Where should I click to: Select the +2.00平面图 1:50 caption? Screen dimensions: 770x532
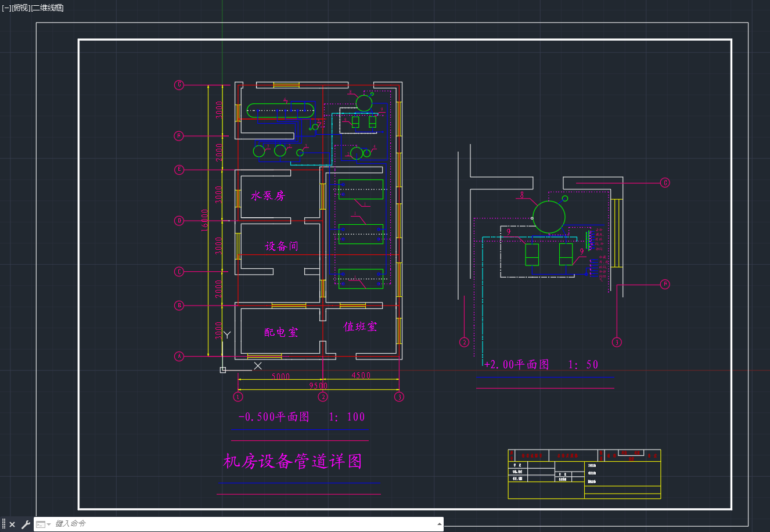[x=541, y=365]
